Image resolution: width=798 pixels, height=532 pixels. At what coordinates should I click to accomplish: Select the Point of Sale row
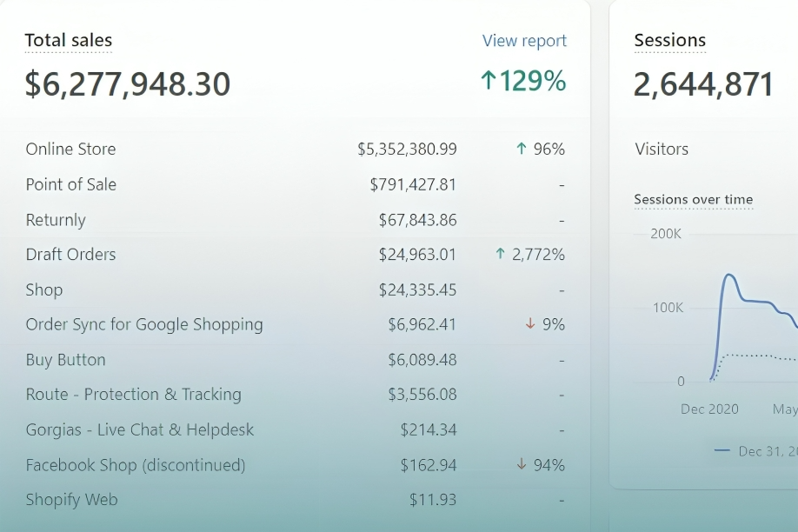pyautogui.click(x=70, y=184)
